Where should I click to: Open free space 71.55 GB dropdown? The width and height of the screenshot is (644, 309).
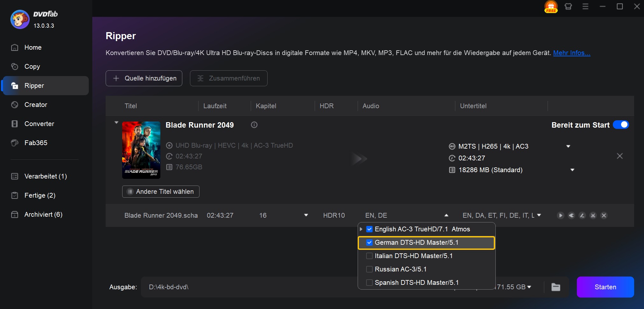coord(529,287)
